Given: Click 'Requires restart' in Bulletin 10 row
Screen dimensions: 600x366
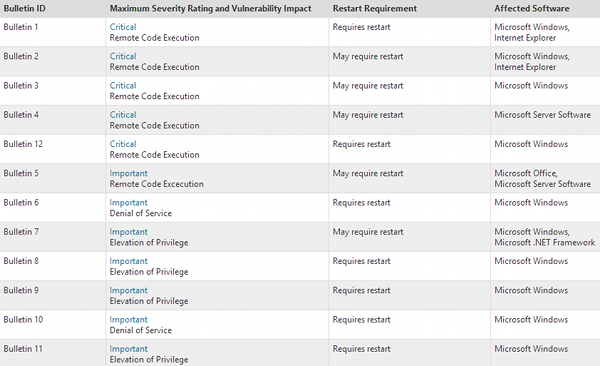Looking at the screenshot, I should pyautogui.click(x=361, y=320).
